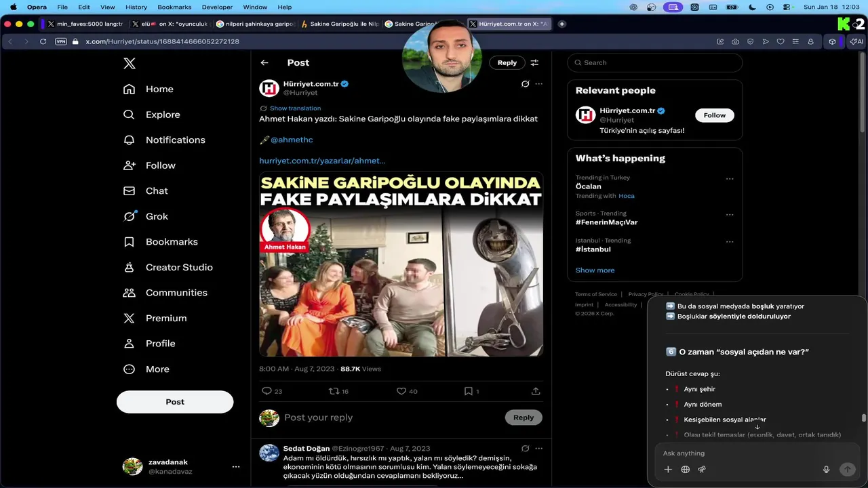The width and height of the screenshot is (868, 488).
Task: Open Creator Studio in sidebar
Action: (x=167, y=267)
